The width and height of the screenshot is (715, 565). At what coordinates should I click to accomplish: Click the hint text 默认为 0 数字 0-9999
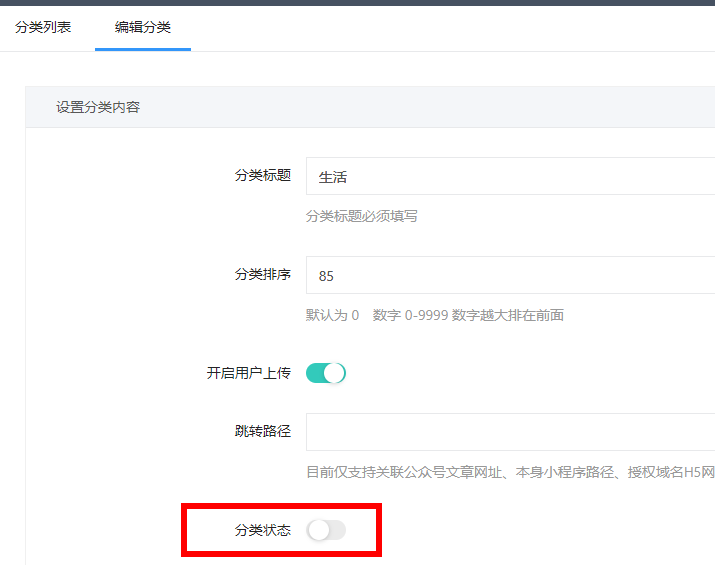(x=435, y=315)
